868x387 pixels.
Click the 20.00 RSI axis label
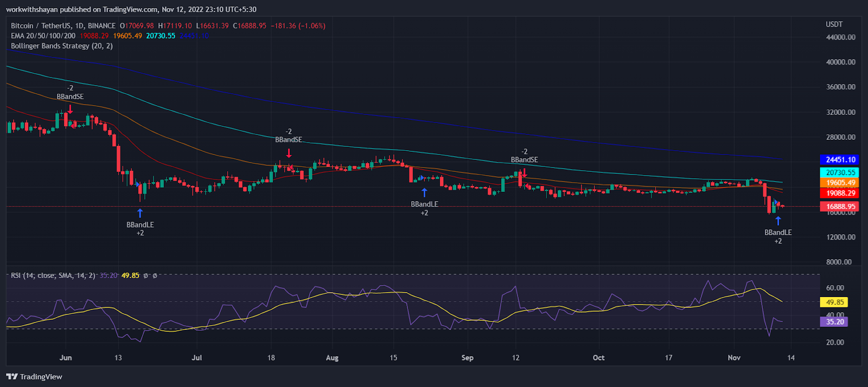tap(835, 342)
